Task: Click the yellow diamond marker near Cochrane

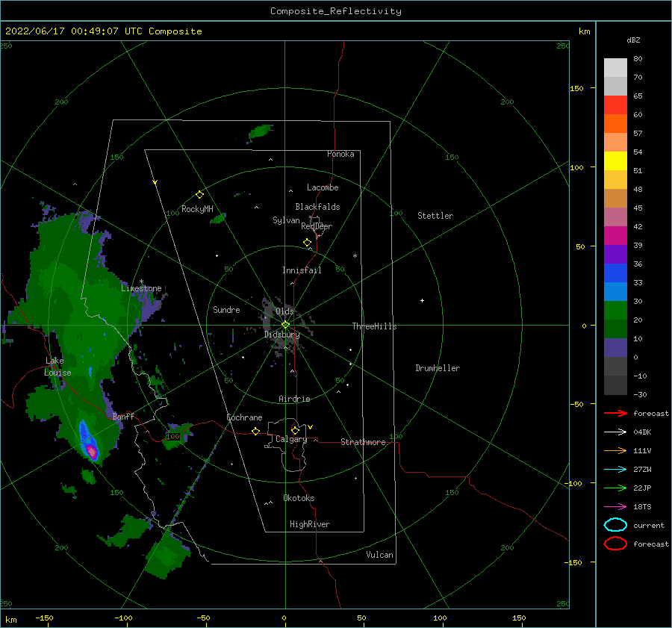Action: coord(255,432)
